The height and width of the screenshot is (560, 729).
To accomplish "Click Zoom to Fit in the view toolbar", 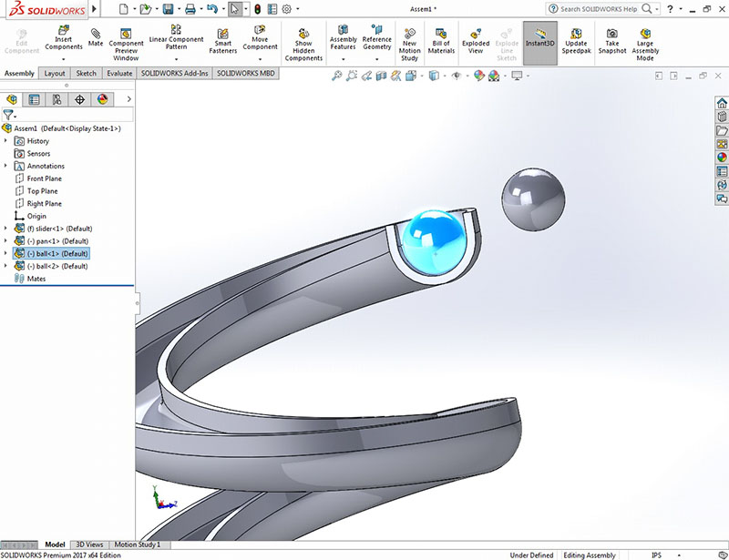I will (337, 78).
